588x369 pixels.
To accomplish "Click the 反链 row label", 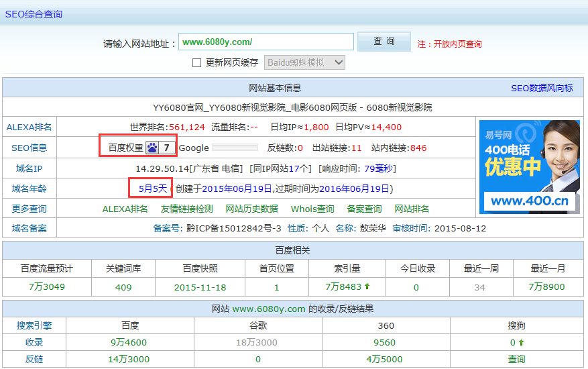I will tap(34, 359).
